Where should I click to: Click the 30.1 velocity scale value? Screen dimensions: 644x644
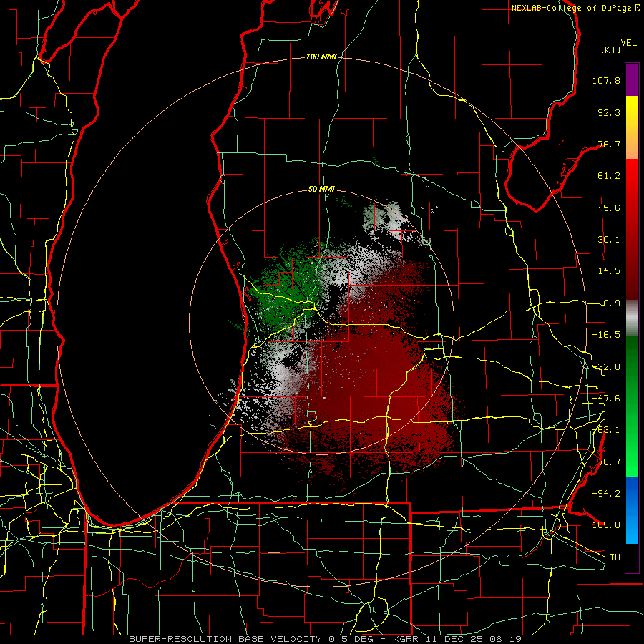(609, 240)
